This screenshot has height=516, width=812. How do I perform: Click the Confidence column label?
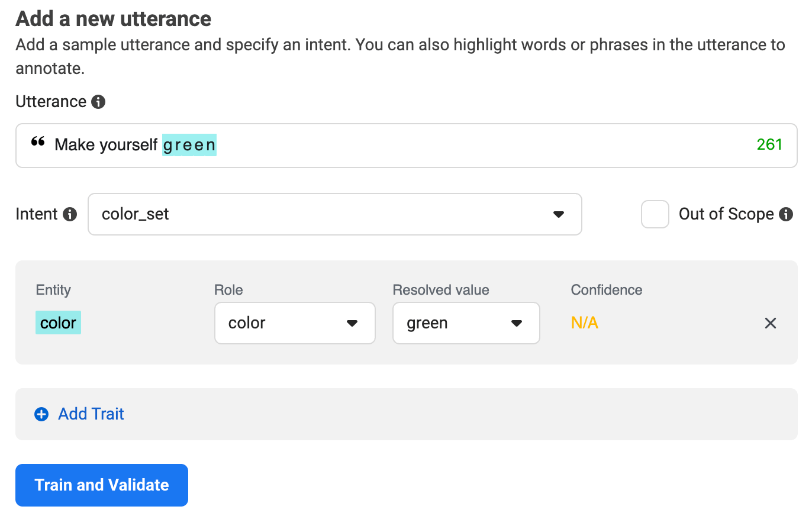tap(607, 290)
